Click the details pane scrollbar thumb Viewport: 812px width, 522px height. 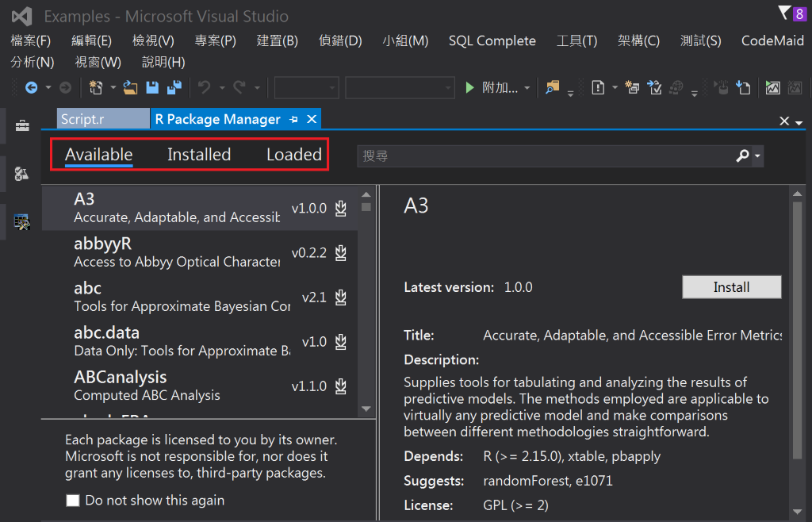(x=797, y=330)
